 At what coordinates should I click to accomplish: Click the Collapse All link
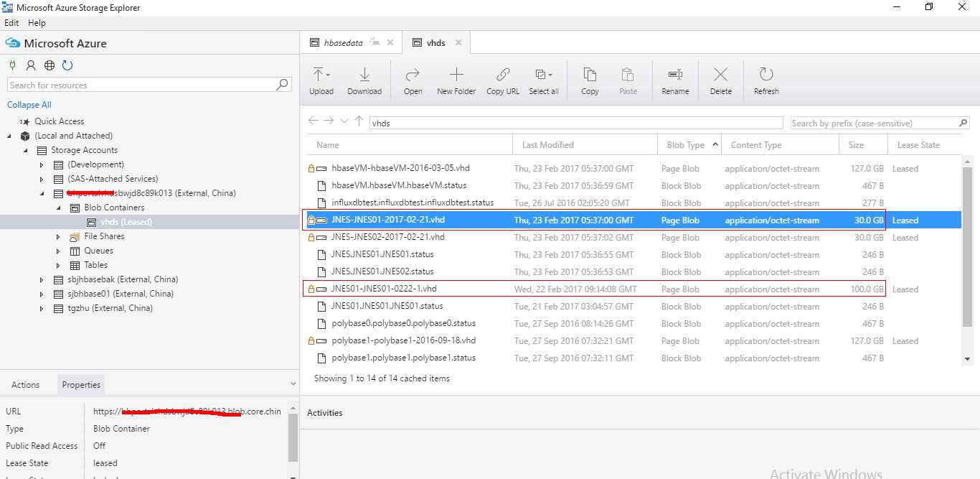tap(29, 105)
